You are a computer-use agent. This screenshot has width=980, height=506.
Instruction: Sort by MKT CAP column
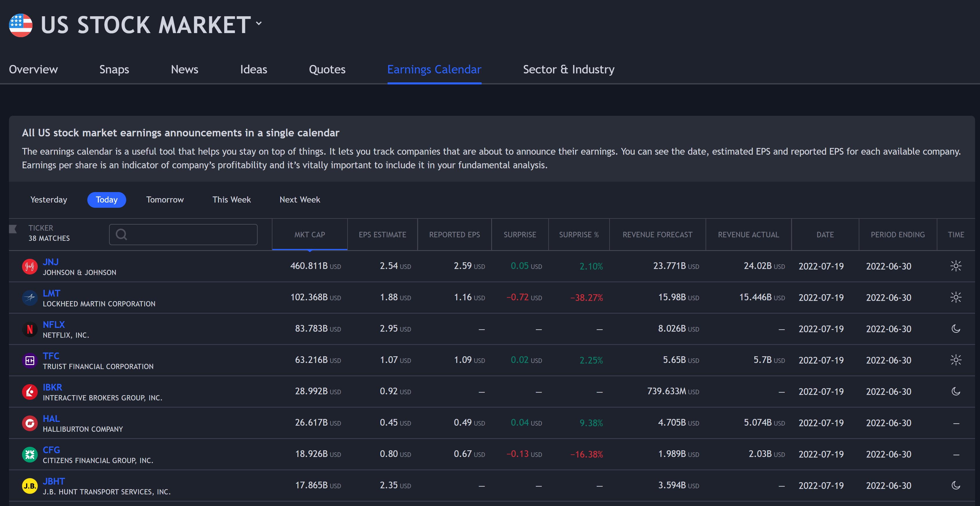pyautogui.click(x=310, y=235)
